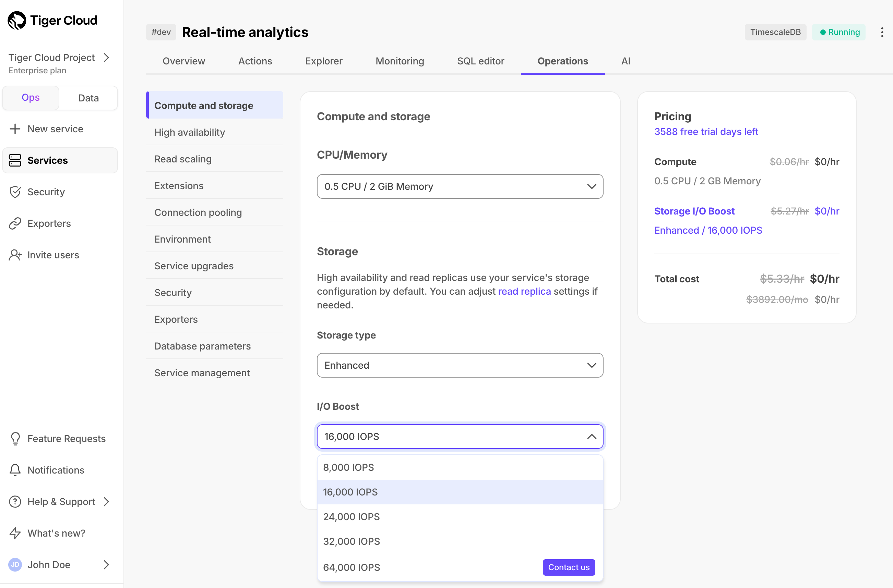Select Extensions section
Image resolution: width=893 pixels, height=588 pixels.
click(215, 186)
